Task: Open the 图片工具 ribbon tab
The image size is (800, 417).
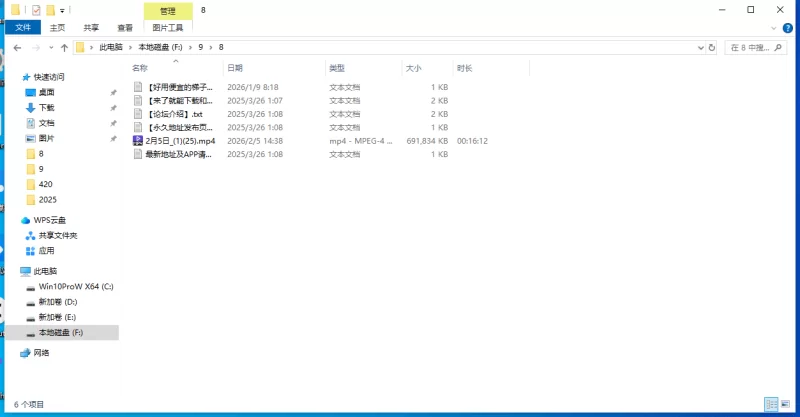Action: [x=168, y=28]
